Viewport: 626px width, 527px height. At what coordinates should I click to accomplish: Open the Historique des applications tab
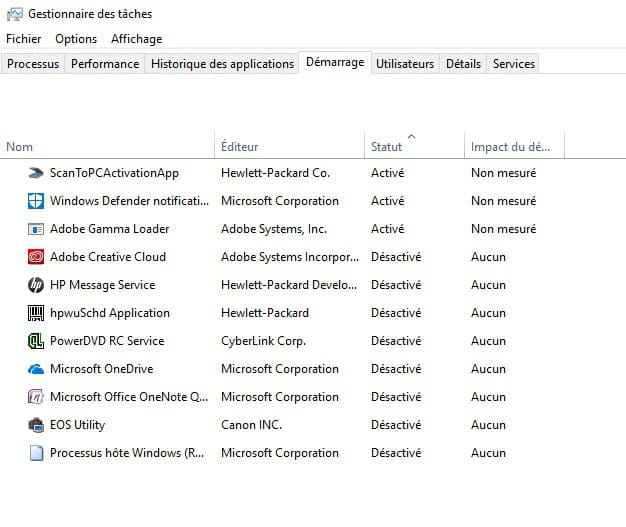[x=222, y=64]
